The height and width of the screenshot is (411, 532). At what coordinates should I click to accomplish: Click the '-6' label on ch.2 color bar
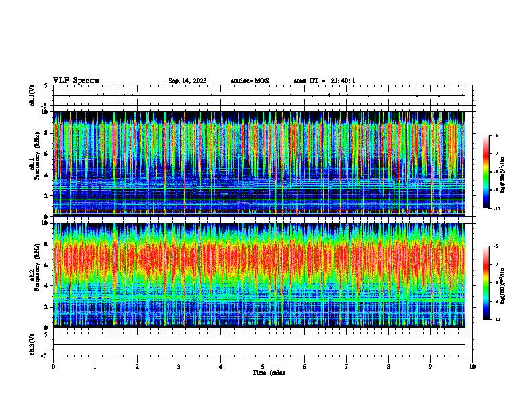(x=496, y=246)
